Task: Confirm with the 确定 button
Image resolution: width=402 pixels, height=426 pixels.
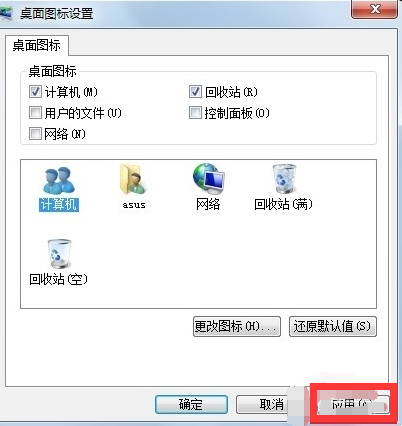Action: point(191,405)
